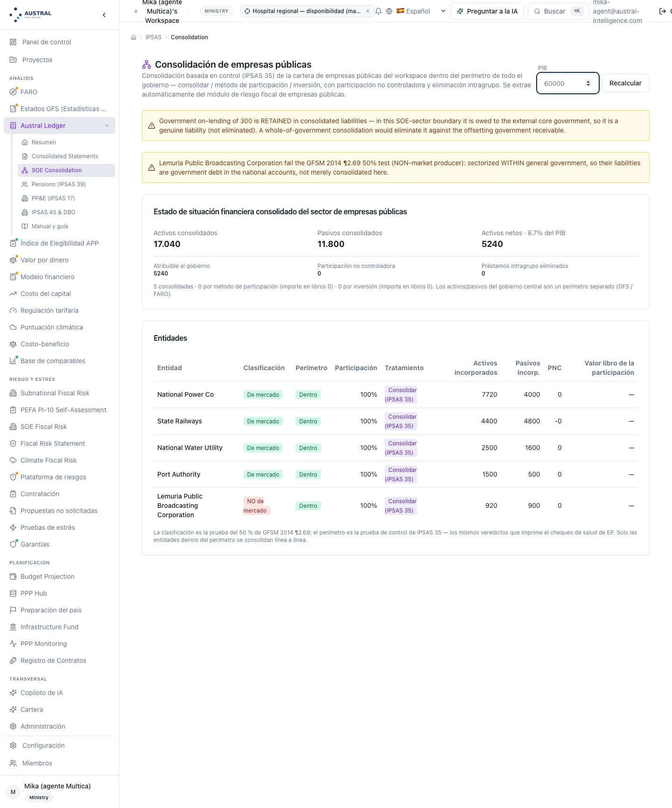Click the State Railways entity name
Viewport: 672px width, 808px height.
point(180,421)
